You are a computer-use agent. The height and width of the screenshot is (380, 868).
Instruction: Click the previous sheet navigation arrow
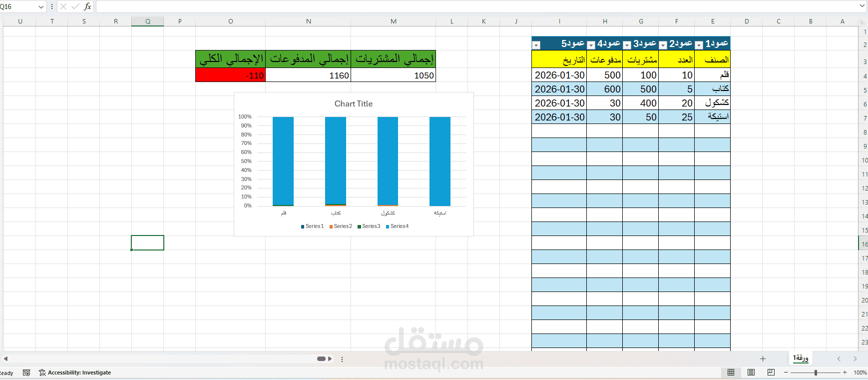(839, 358)
